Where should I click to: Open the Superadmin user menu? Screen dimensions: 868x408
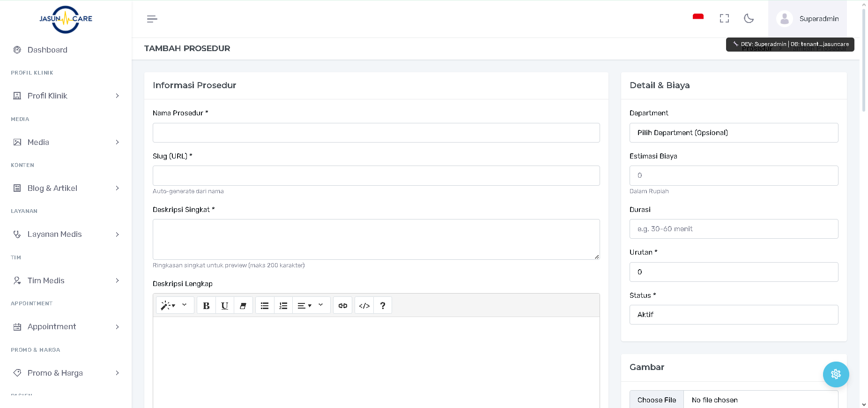tap(808, 19)
